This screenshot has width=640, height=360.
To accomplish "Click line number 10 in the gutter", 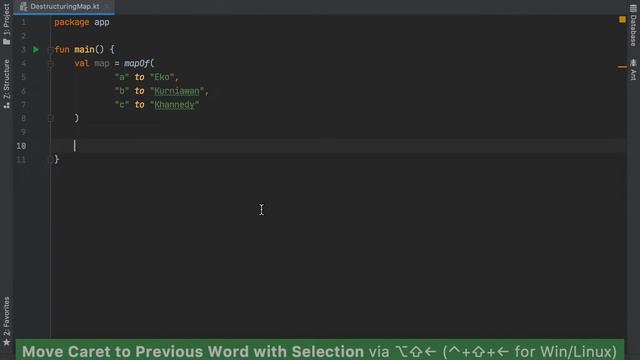I will [21, 146].
